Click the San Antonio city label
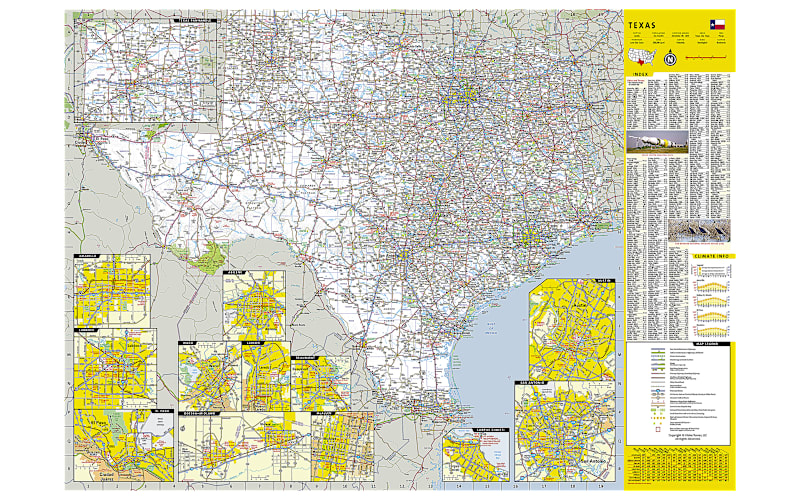The width and height of the screenshot is (800, 500). 591,461
